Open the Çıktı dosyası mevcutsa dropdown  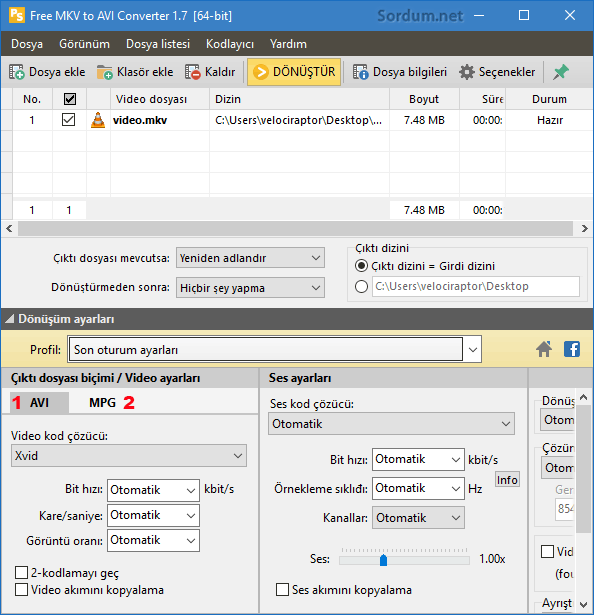tap(250, 258)
